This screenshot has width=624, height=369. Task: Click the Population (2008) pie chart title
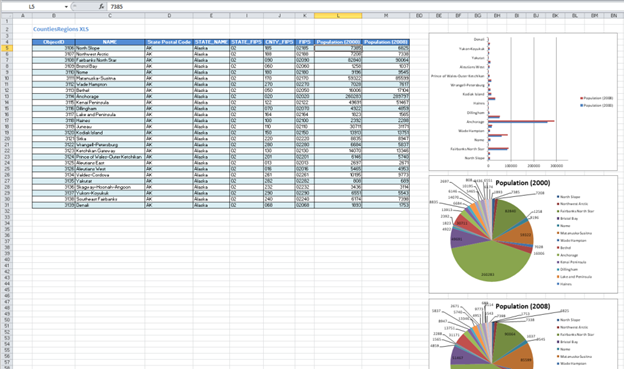pos(523,306)
